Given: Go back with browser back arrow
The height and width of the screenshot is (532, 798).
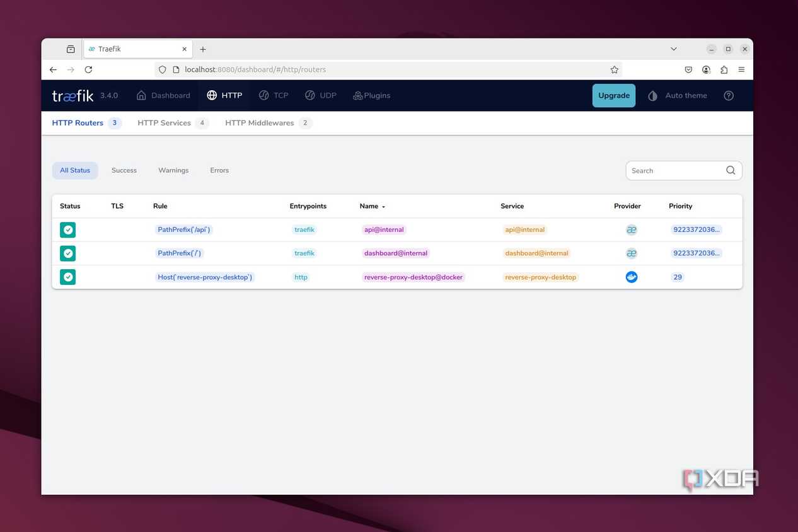Looking at the screenshot, I should pos(53,69).
